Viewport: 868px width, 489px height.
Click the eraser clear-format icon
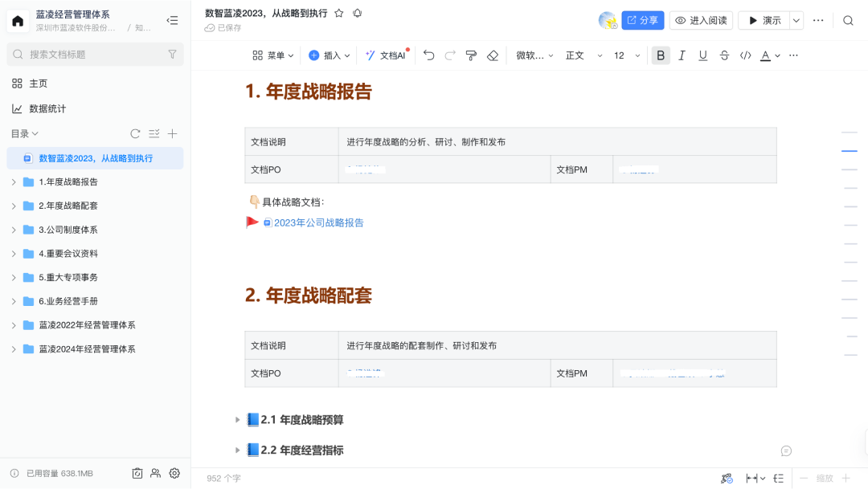(493, 55)
